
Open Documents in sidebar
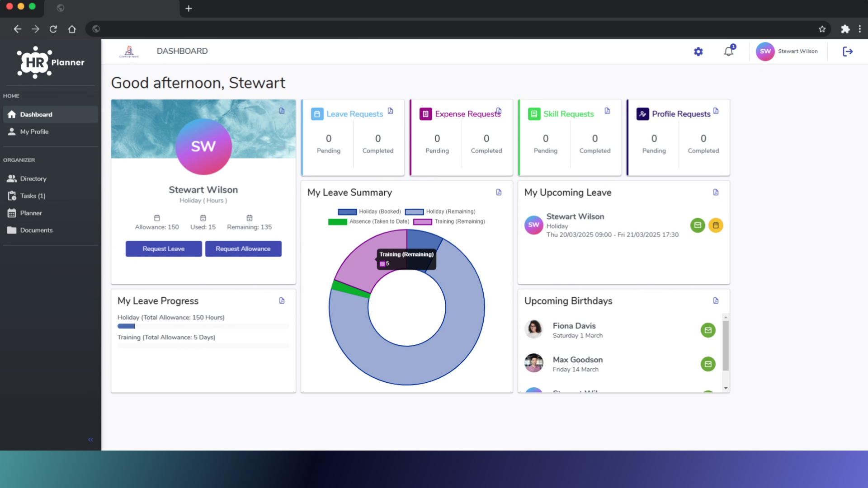pyautogui.click(x=51, y=230)
